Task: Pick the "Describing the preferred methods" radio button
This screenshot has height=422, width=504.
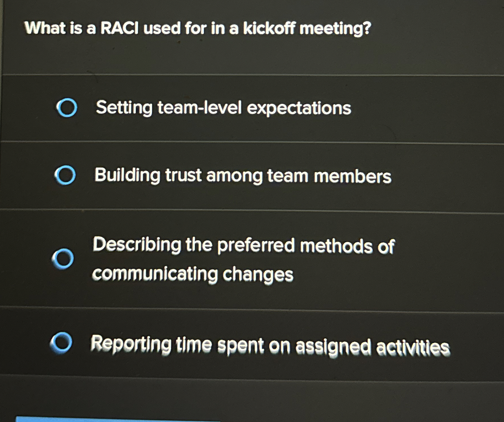Action: [63, 258]
